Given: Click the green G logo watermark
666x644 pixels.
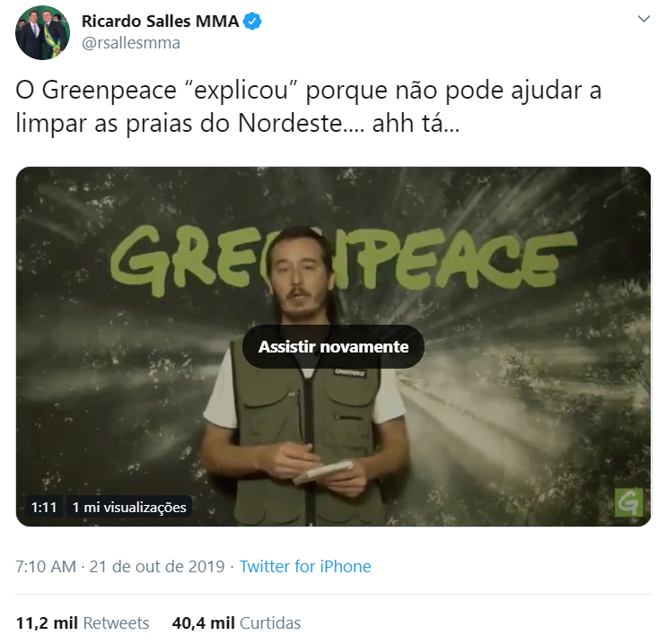Looking at the screenshot, I should click(x=628, y=502).
